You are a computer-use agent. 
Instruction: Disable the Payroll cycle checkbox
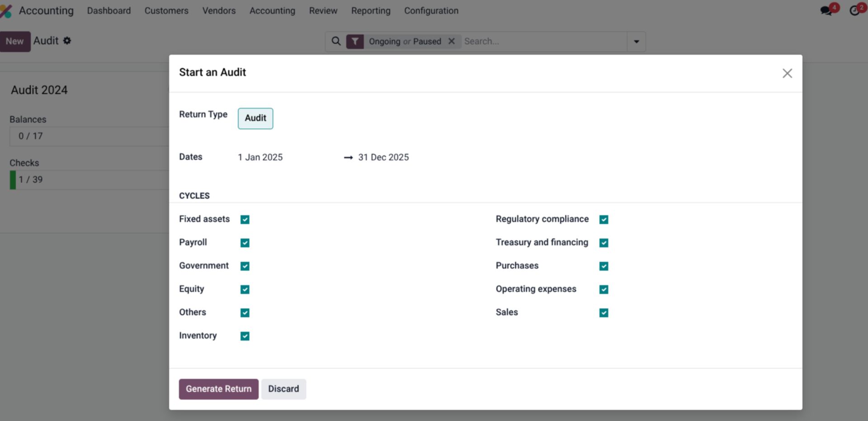(x=245, y=243)
